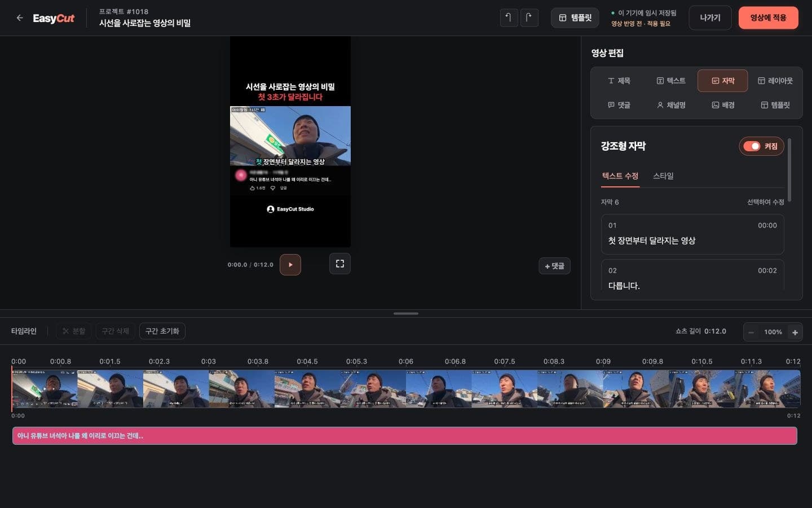Add a comment with the +댓글 button
The height and width of the screenshot is (508, 812).
pyautogui.click(x=554, y=266)
